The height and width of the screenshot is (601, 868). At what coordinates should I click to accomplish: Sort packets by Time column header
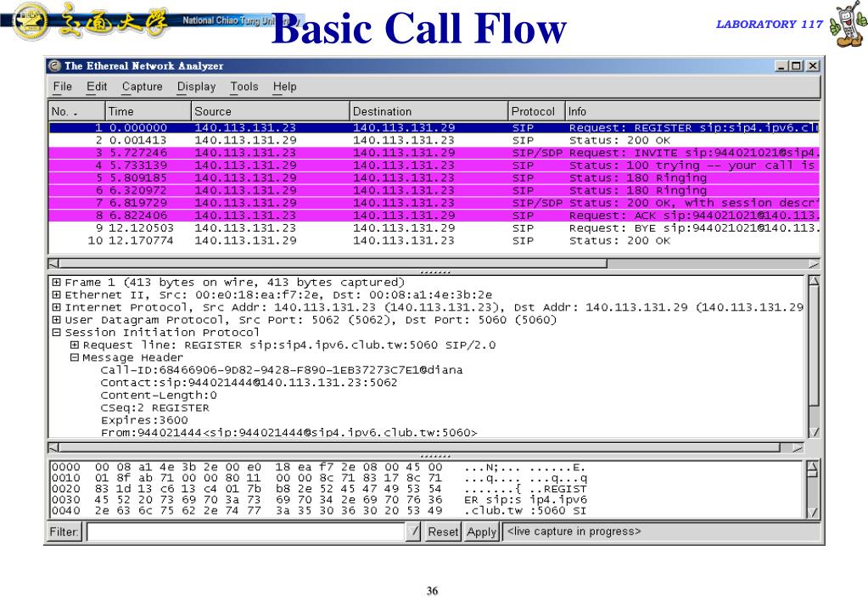tap(148, 111)
